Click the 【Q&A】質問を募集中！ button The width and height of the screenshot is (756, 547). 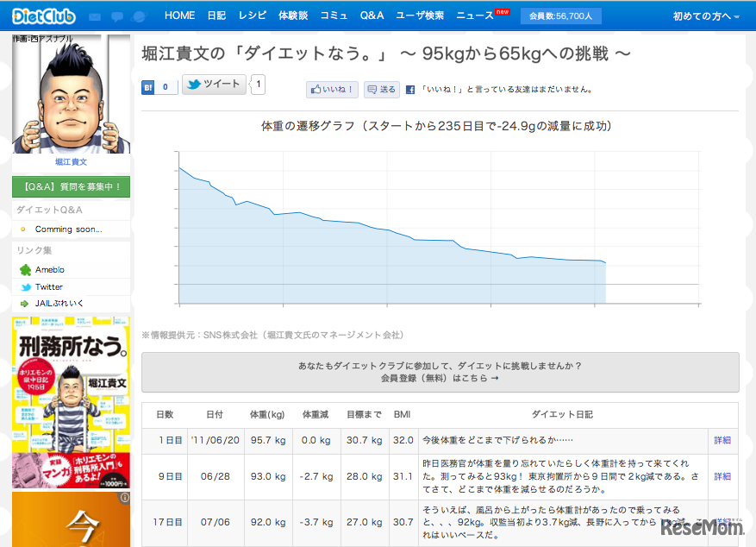click(71, 187)
